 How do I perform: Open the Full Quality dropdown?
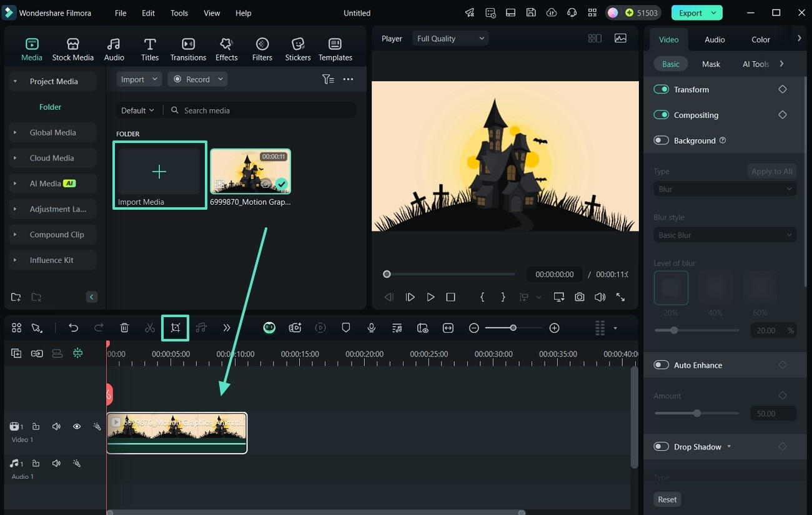450,39
